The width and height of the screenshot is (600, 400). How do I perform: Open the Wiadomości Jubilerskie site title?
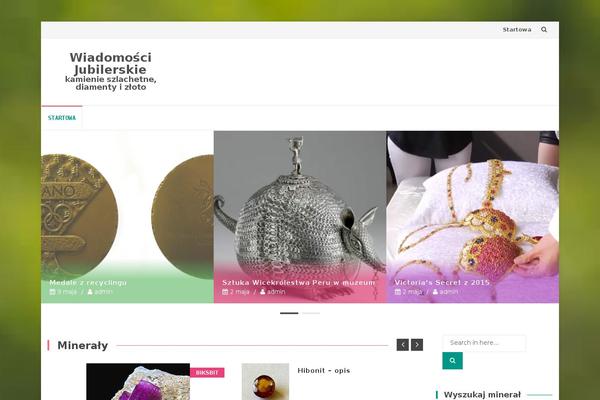coord(111,63)
